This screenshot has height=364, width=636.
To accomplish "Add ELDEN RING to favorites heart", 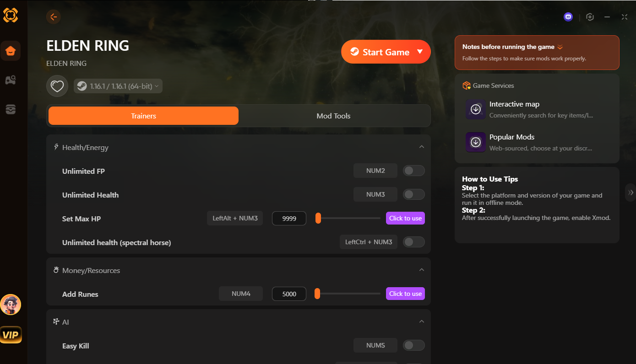I will click(57, 86).
